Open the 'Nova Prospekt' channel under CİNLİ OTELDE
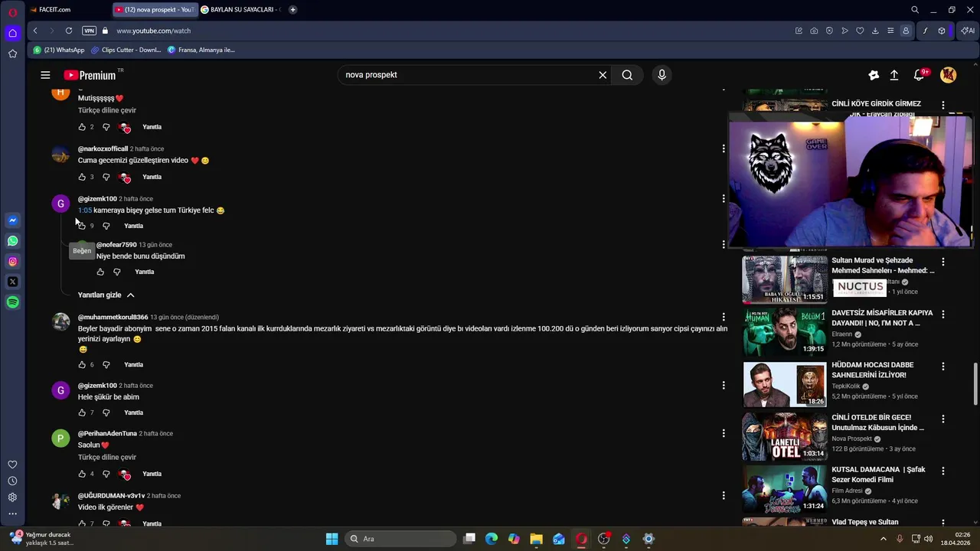The height and width of the screenshot is (551, 980). [x=851, y=439]
